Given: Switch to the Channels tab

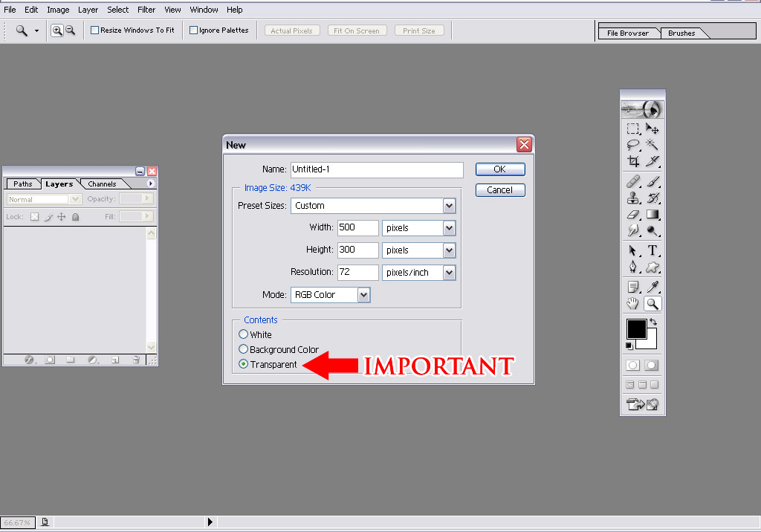Looking at the screenshot, I should pyautogui.click(x=102, y=184).
